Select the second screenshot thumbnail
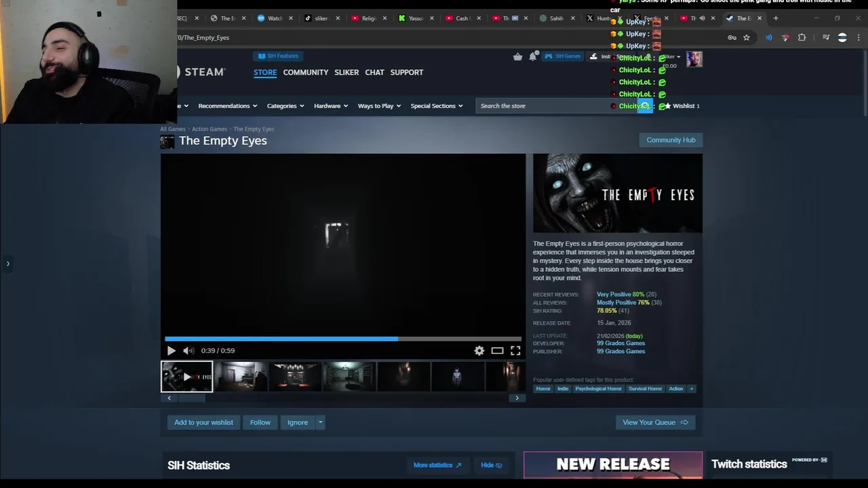 tap(241, 377)
